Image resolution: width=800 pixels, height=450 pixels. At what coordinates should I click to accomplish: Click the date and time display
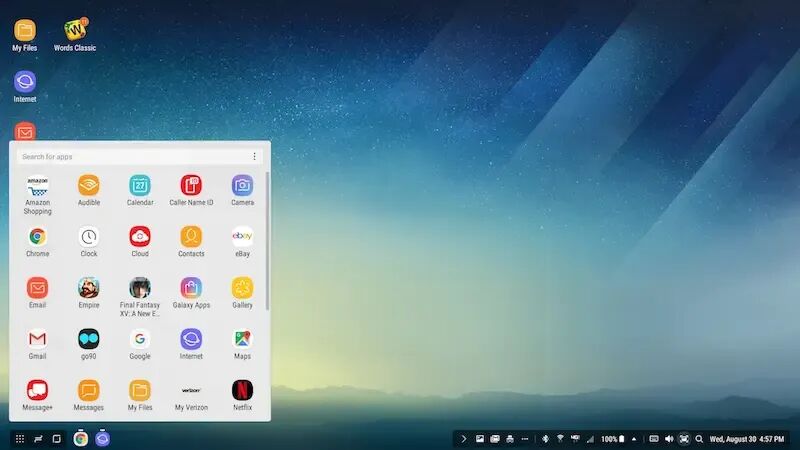point(747,439)
